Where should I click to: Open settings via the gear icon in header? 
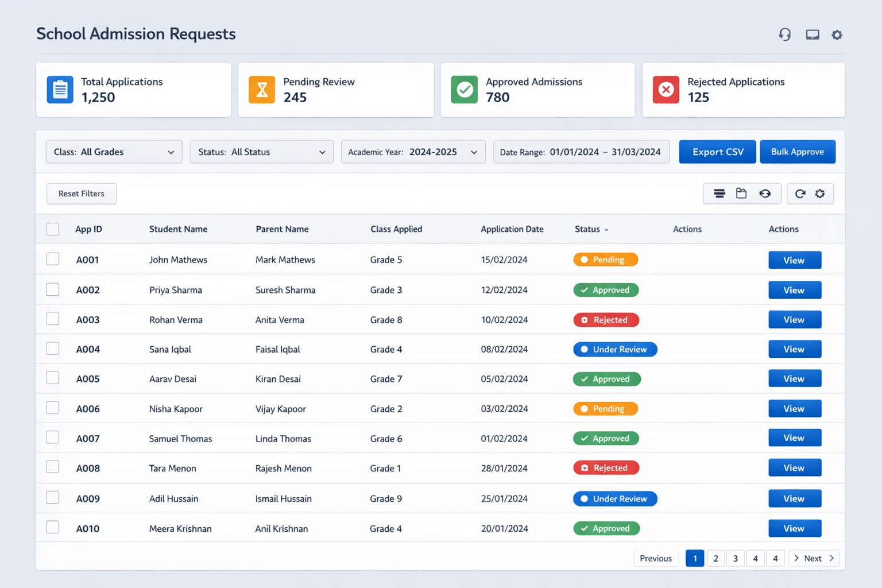point(837,34)
